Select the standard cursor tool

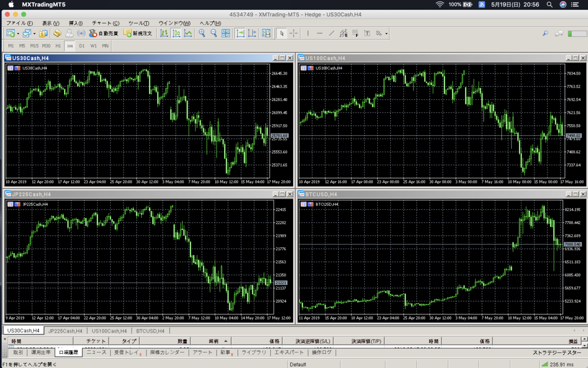click(x=281, y=33)
